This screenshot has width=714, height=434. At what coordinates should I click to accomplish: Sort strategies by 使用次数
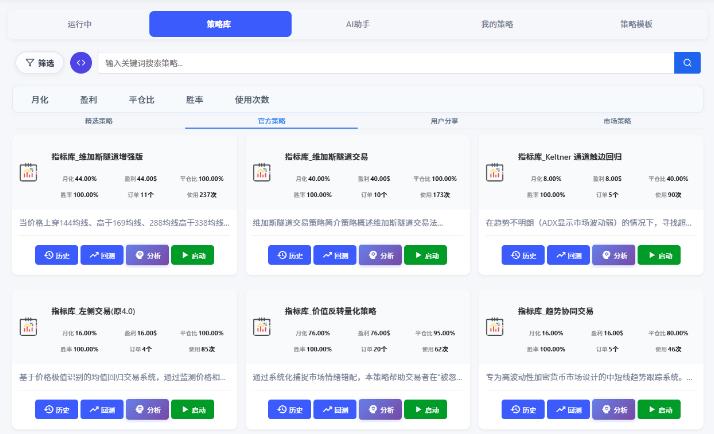click(x=252, y=100)
